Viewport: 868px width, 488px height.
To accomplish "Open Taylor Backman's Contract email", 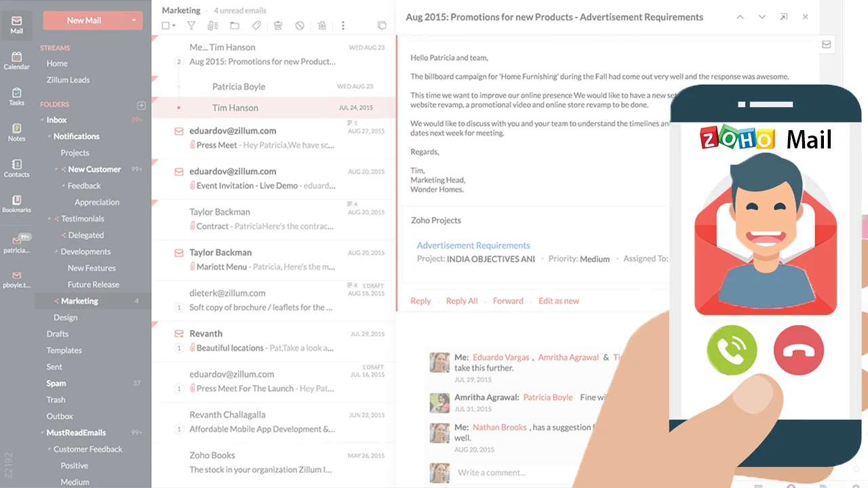I will (273, 220).
